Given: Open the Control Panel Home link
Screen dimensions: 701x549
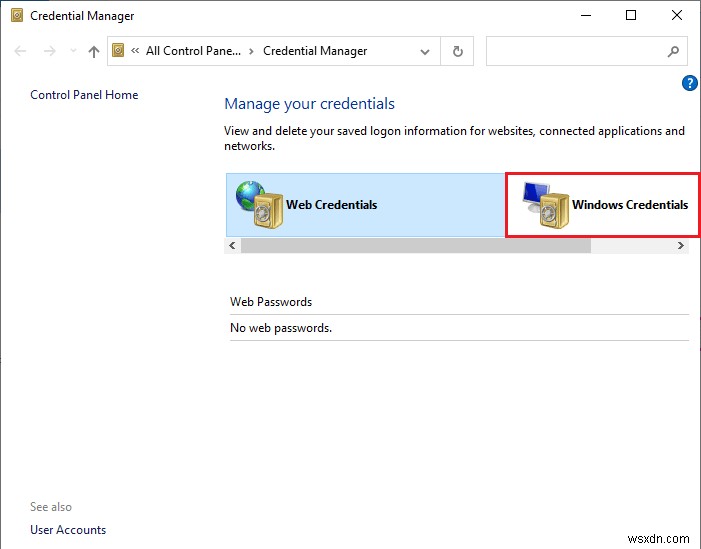Looking at the screenshot, I should [84, 95].
